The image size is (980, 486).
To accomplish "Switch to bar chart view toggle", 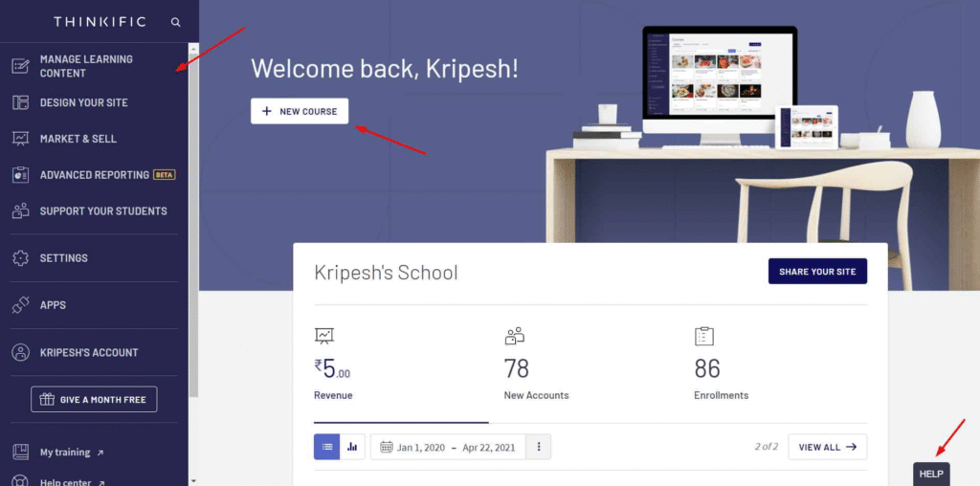I will (352, 446).
